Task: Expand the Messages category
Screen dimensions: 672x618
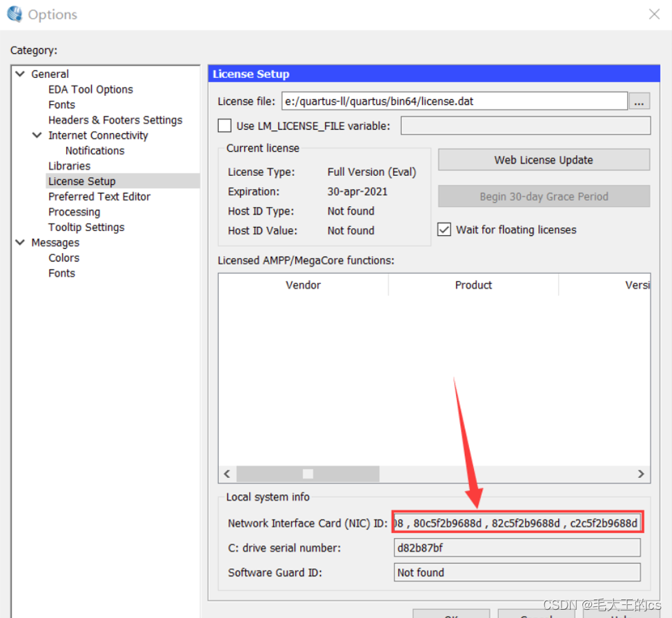Action: point(20,242)
